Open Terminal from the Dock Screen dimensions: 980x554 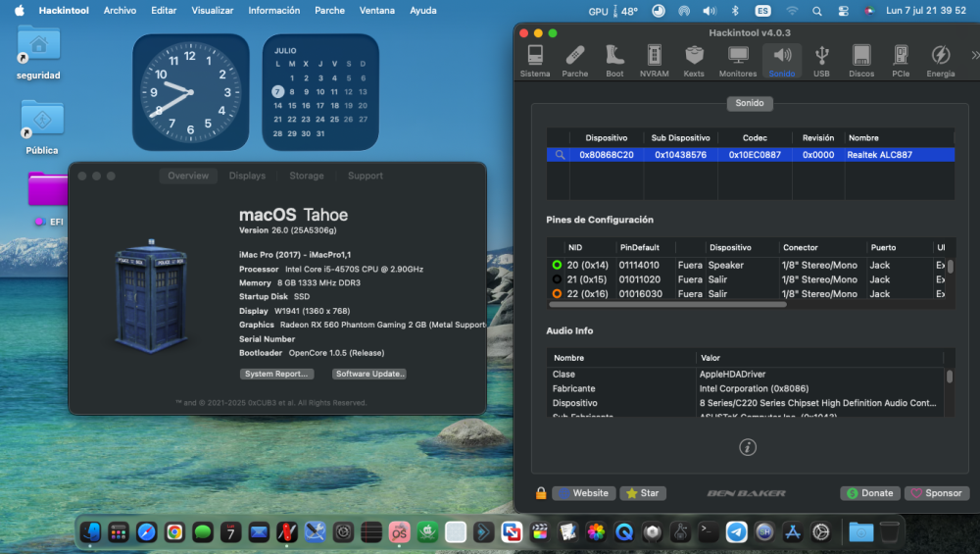pos(709,532)
